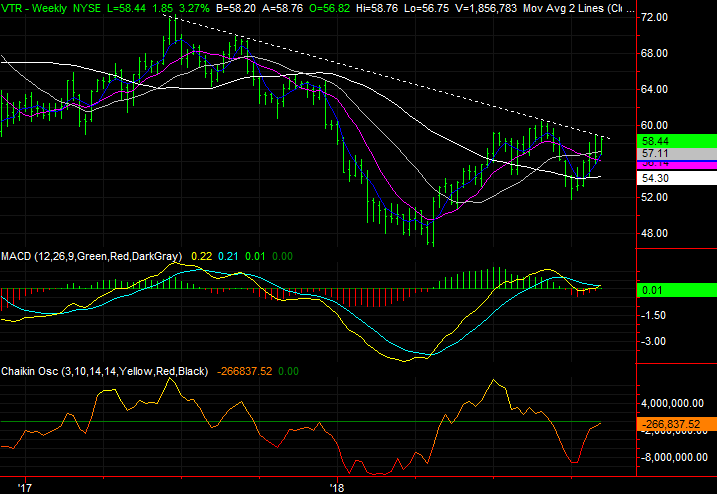The image size is (717, 494).
Task: Click the cyan 0.21 MACD signal value
Action: 228,257
